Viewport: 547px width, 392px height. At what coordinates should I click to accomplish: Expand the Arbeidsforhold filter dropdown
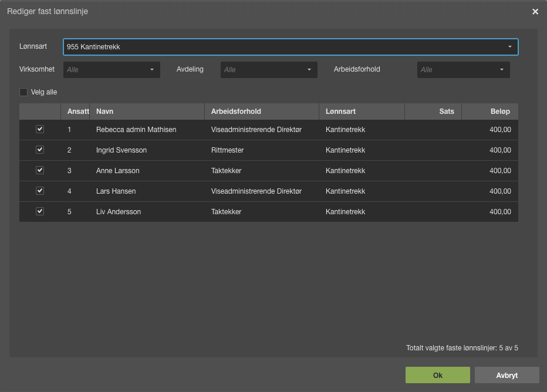click(x=464, y=70)
